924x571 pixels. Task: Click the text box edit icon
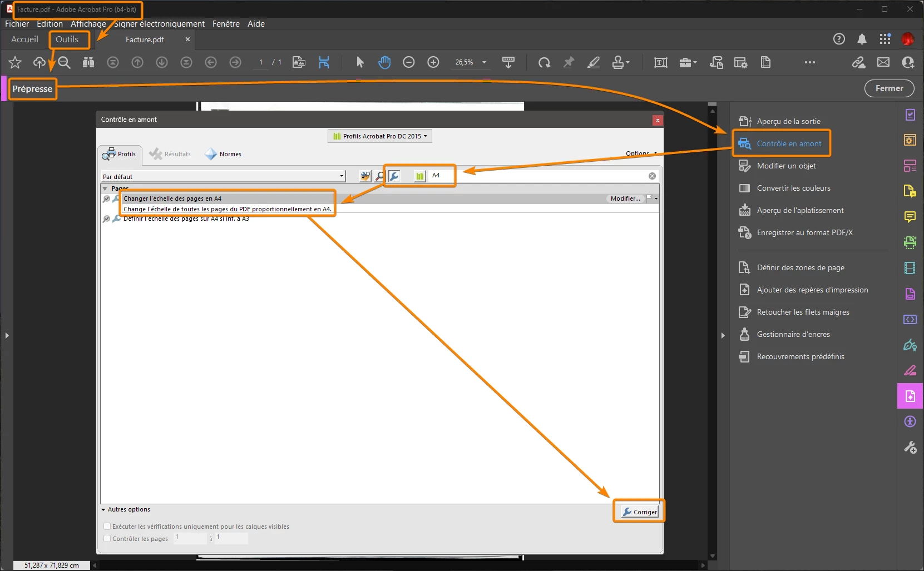pyautogui.click(x=661, y=62)
